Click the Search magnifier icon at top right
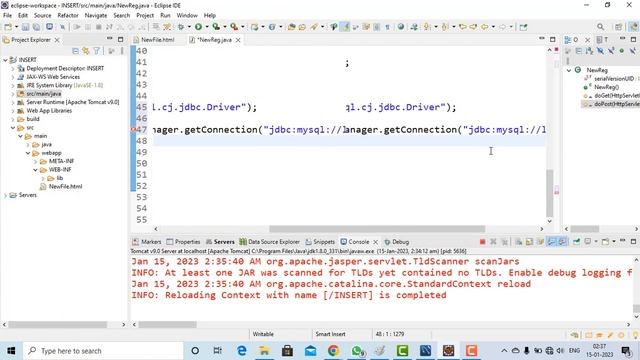Image resolution: width=640 pixels, height=360 pixels. tap(600, 27)
